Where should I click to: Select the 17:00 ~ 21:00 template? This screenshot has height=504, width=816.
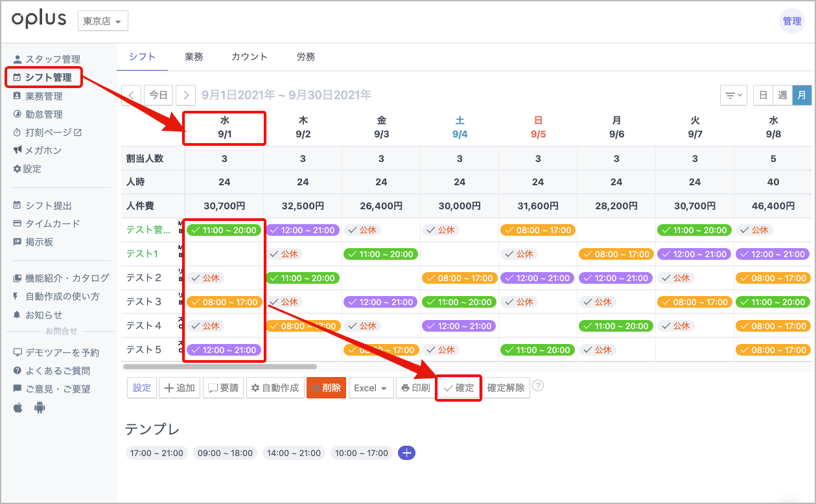point(157,453)
